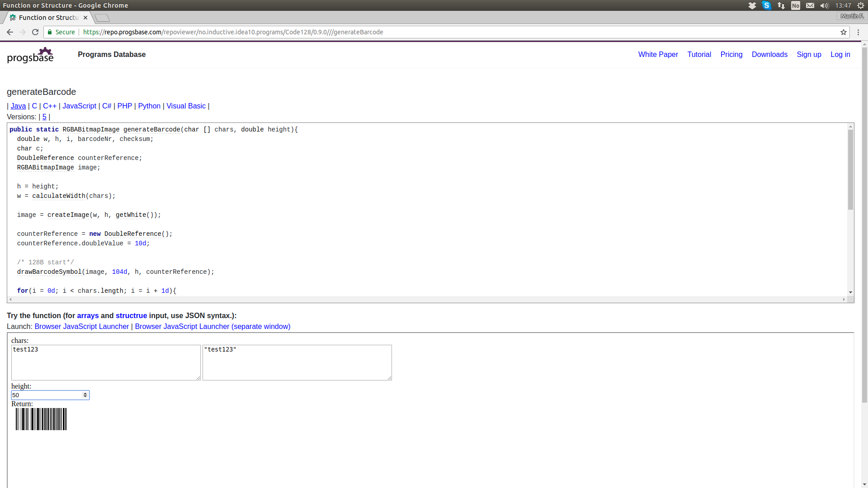Click the generated barcode image

pos(41,419)
